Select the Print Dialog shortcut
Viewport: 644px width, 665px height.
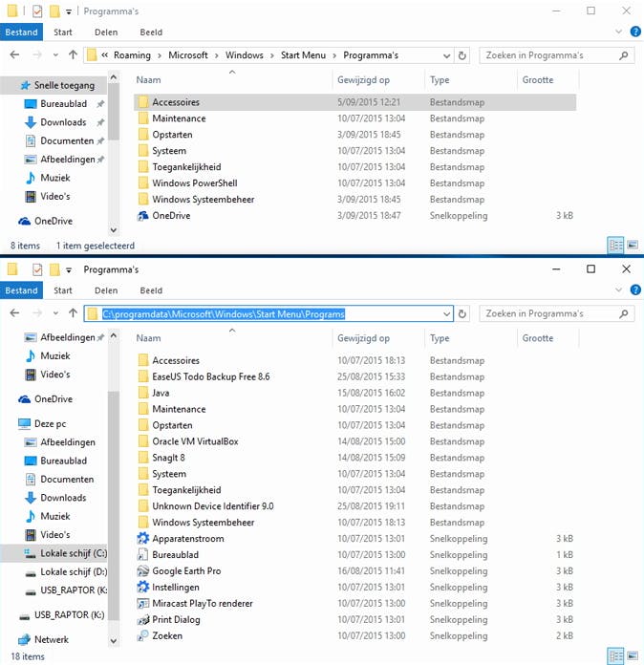click(355, 620)
